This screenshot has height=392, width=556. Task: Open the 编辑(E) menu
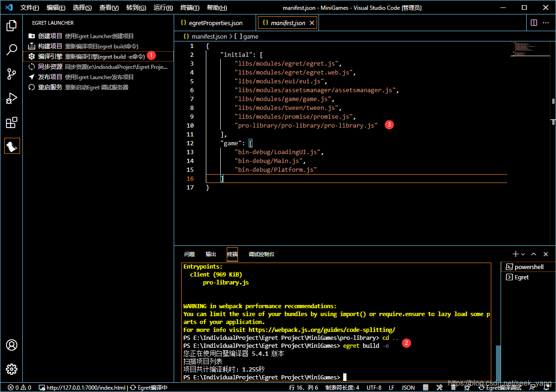tap(56, 7)
